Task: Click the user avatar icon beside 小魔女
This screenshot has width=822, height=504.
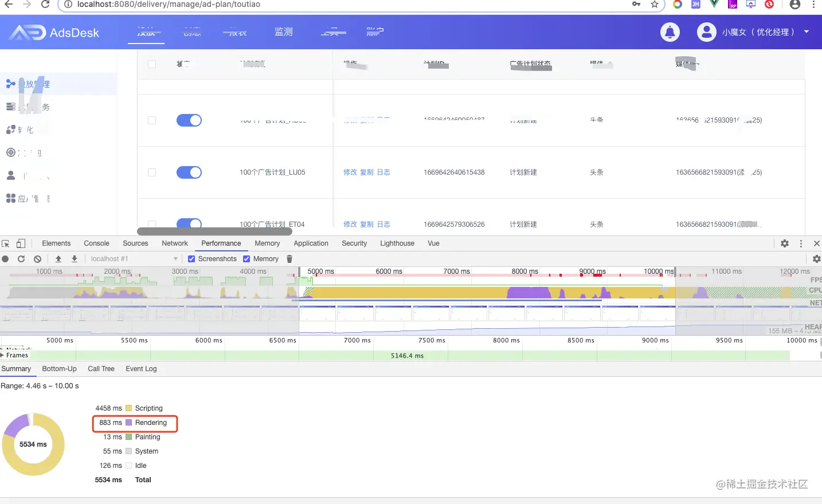Action: click(x=706, y=32)
